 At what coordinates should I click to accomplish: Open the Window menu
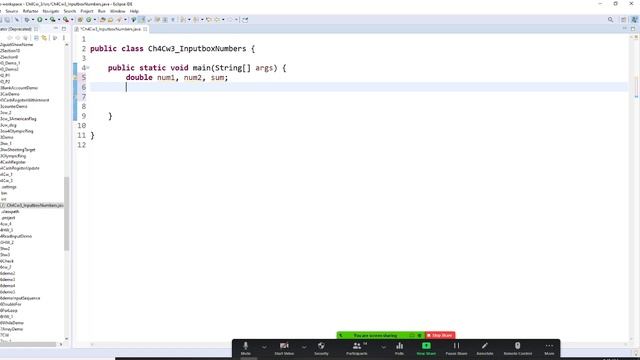point(118,11)
